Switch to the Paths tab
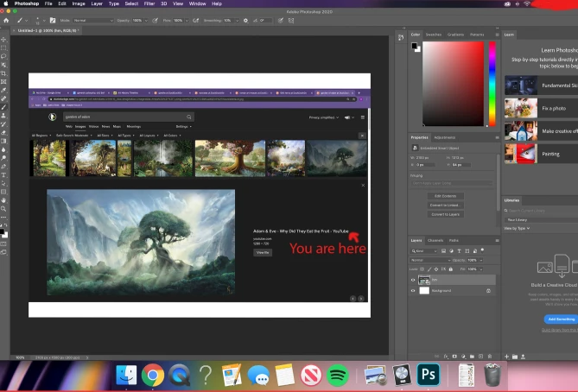This screenshot has width=578, height=392. click(454, 241)
